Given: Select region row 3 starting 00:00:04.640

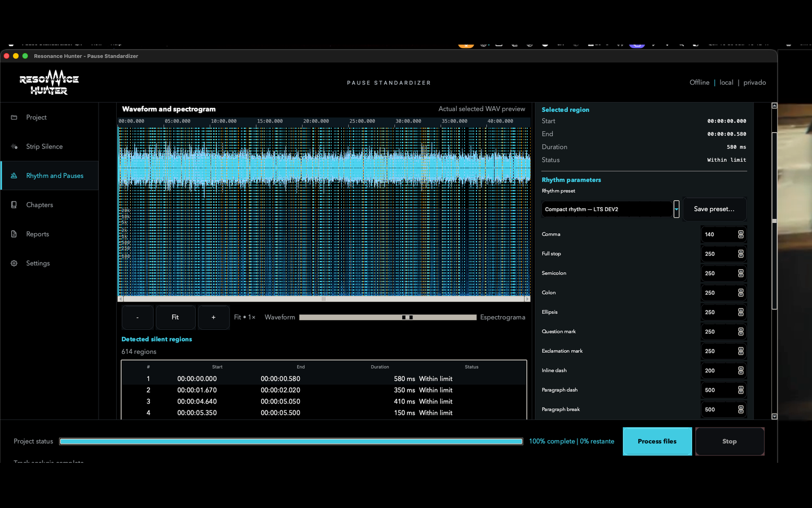Looking at the screenshot, I should tap(324, 401).
